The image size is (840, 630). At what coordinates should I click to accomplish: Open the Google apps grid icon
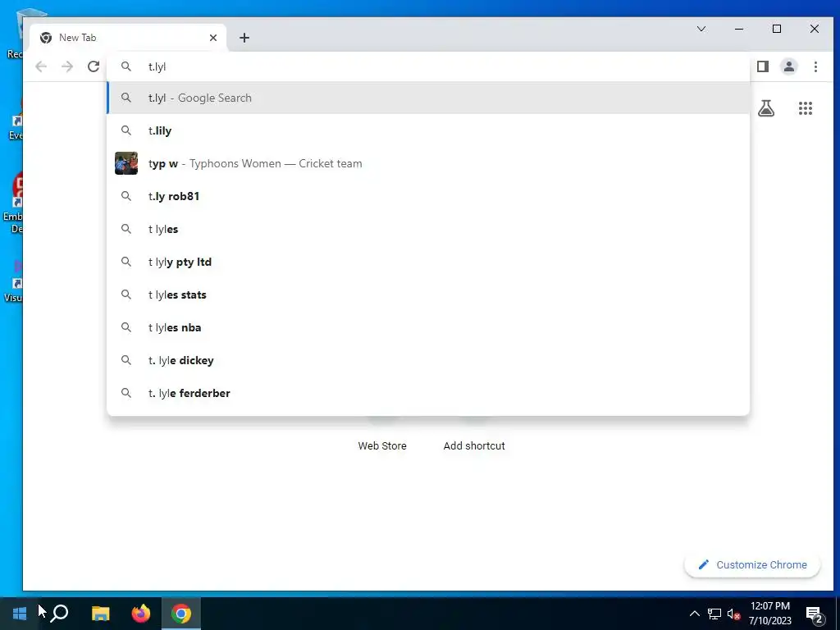click(x=806, y=109)
